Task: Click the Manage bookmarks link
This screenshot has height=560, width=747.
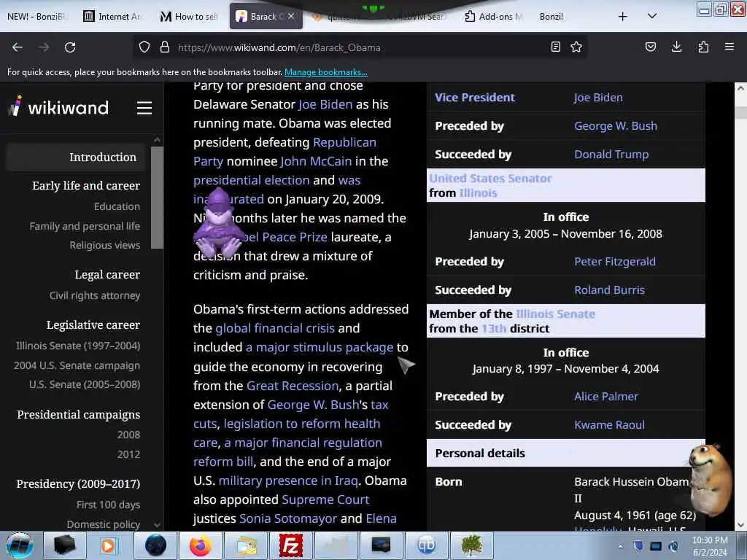Action: click(x=326, y=72)
